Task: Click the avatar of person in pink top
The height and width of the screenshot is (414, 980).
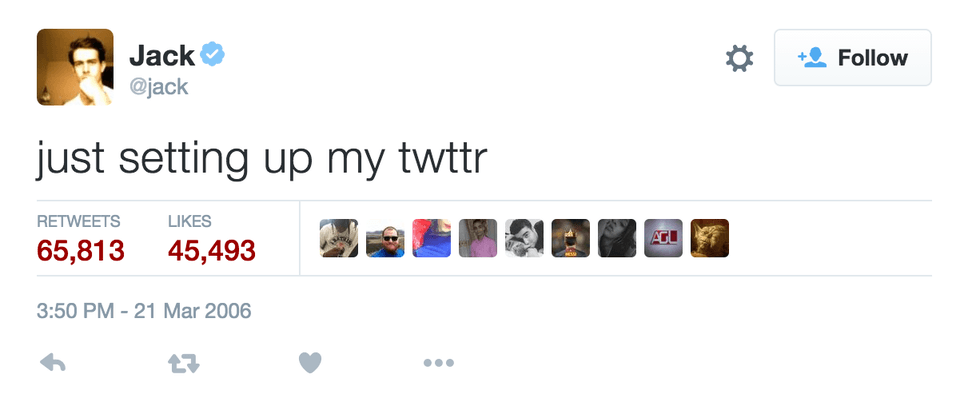Action: (x=477, y=238)
